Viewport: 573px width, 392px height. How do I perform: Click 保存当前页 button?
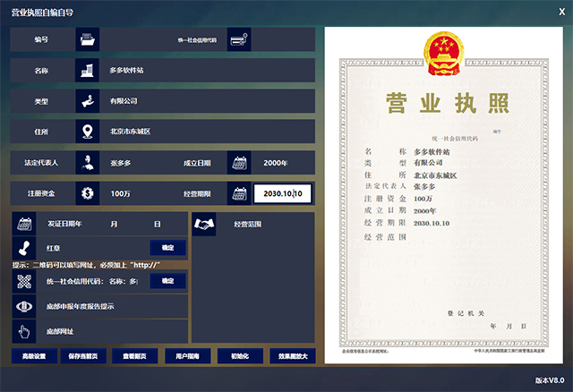point(83,356)
